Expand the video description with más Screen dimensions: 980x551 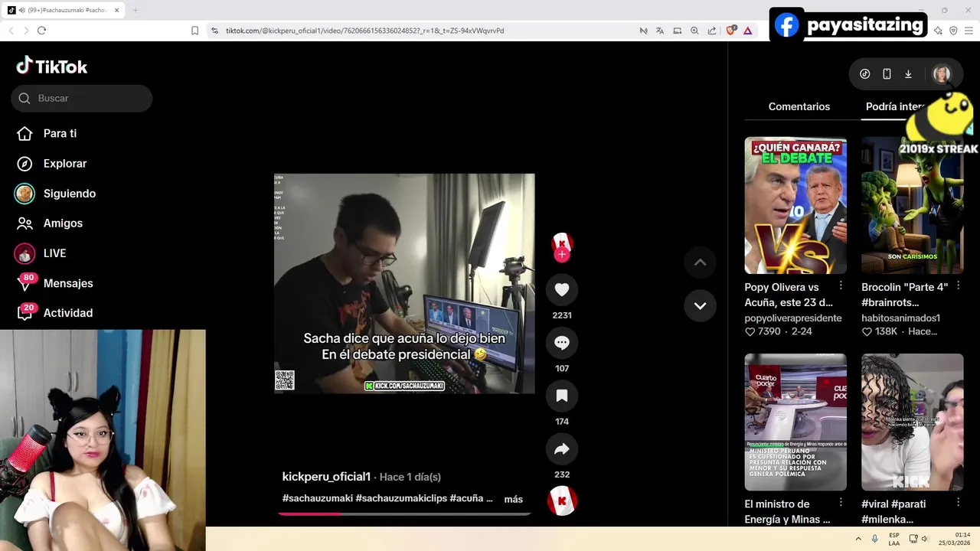[x=513, y=499]
